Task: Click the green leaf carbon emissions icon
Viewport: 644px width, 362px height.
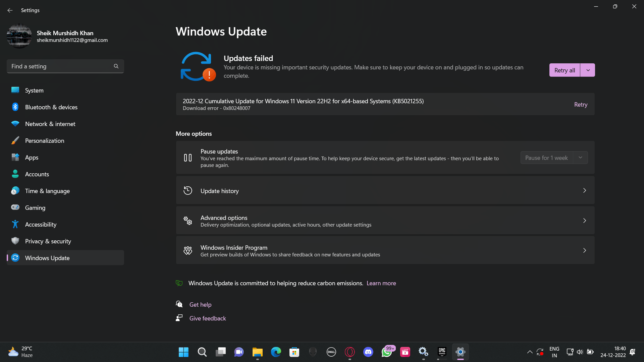Action: tap(179, 283)
